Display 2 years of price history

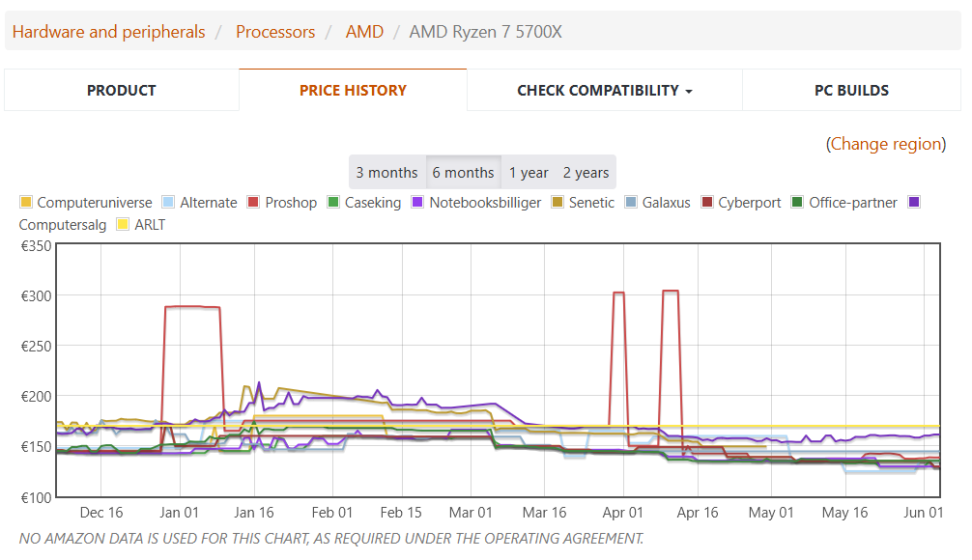coord(586,172)
